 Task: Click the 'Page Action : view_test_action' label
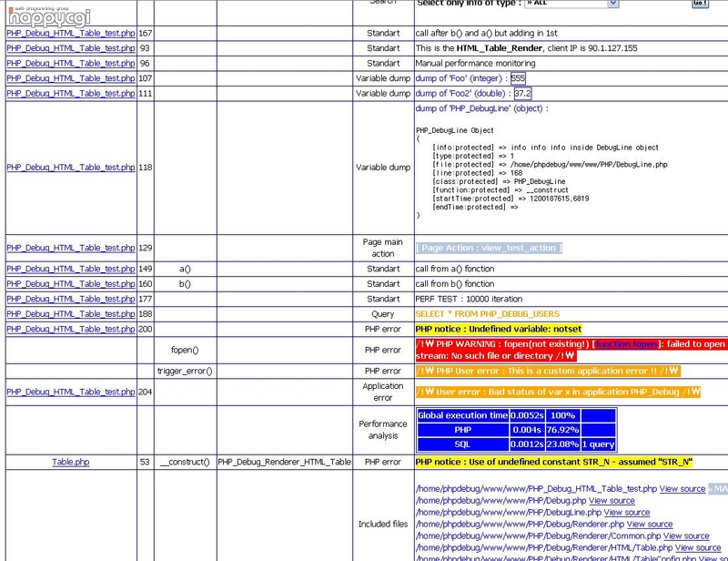coord(489,249)
